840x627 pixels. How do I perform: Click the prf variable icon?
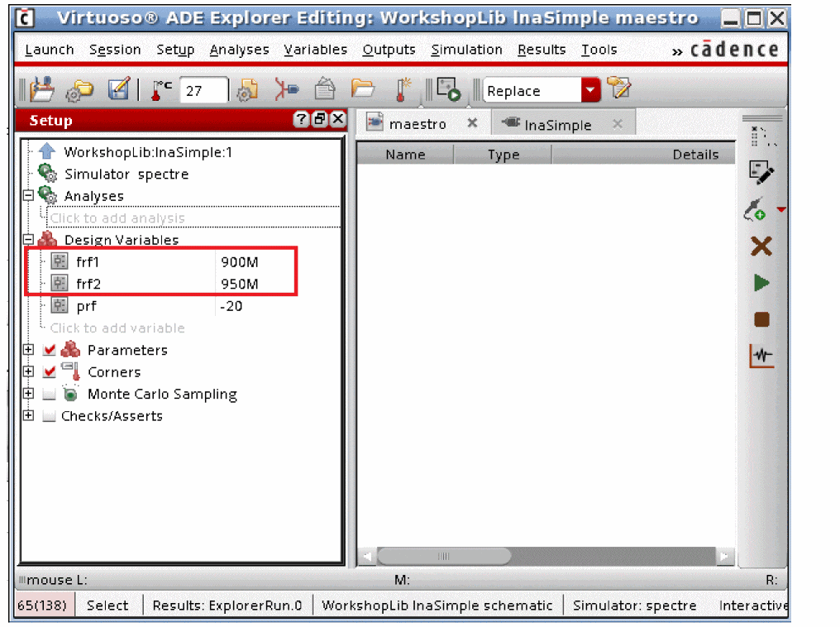(60, 305)
